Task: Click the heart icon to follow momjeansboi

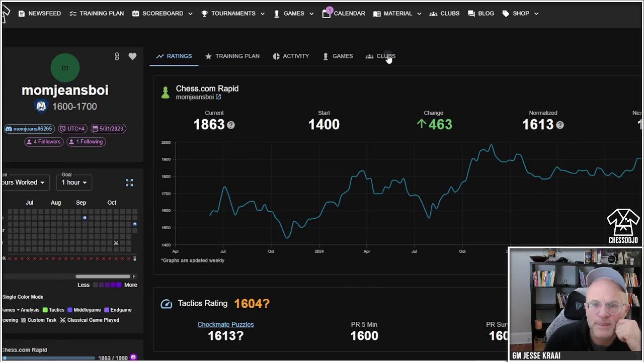Action: pos(132,57)
